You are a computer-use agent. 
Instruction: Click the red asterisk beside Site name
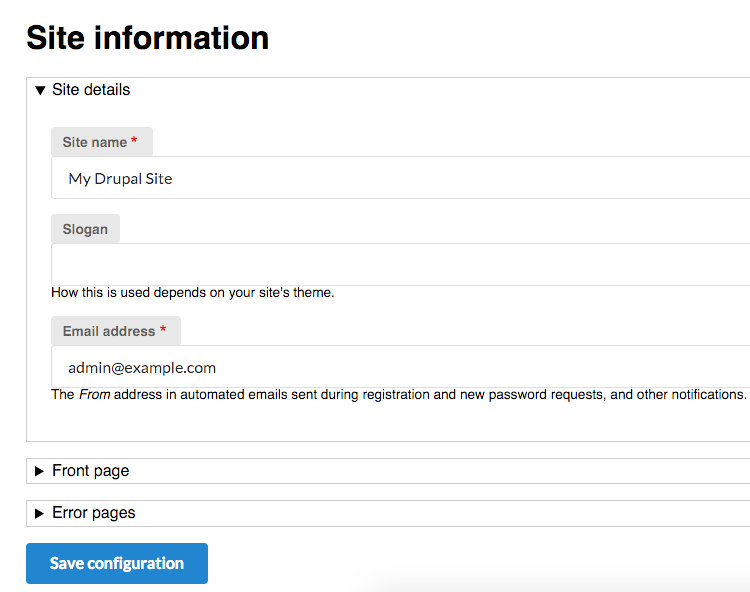[x=134, y=142]
